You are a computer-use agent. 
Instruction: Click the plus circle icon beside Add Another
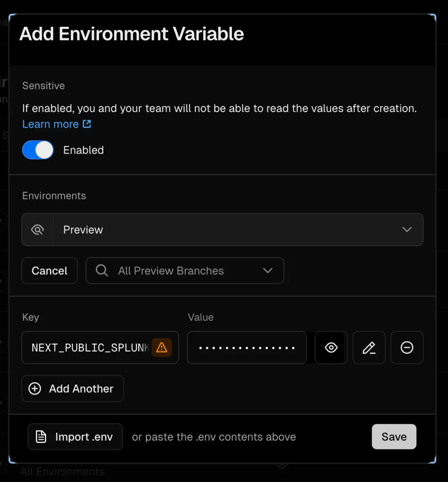35,389
